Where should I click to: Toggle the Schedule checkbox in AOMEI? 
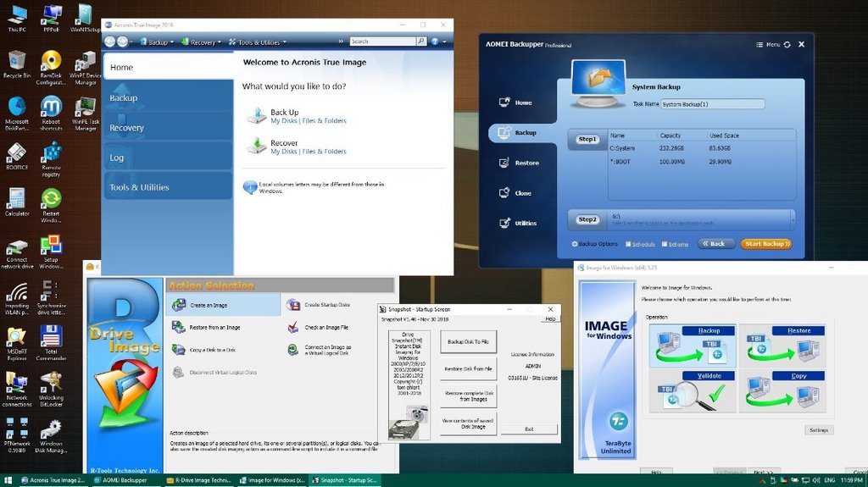(628, 244)
